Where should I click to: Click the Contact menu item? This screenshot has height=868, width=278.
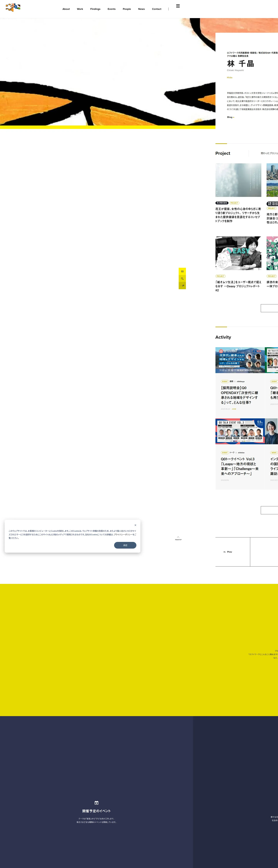[157, 9]
